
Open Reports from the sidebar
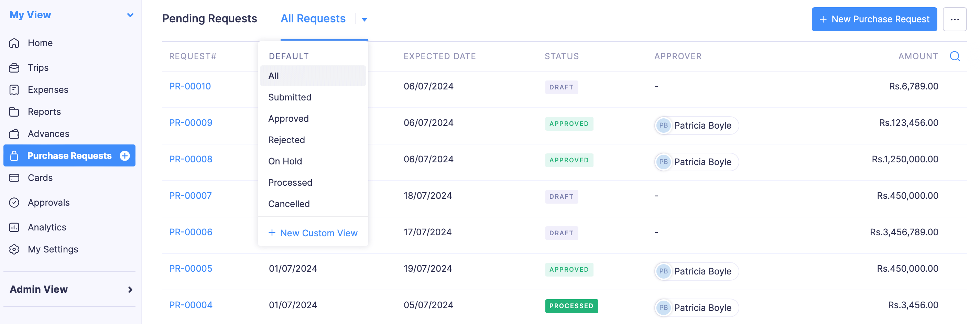coord(44,111)
